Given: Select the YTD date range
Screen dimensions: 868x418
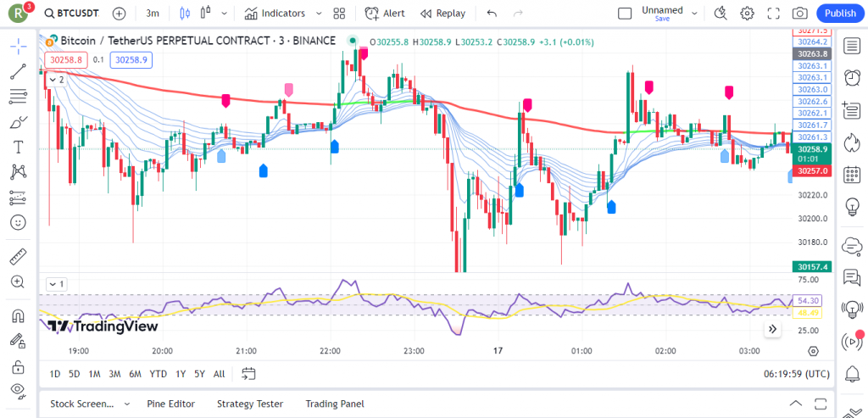Looking at the screenshot, I should point(158,374).
